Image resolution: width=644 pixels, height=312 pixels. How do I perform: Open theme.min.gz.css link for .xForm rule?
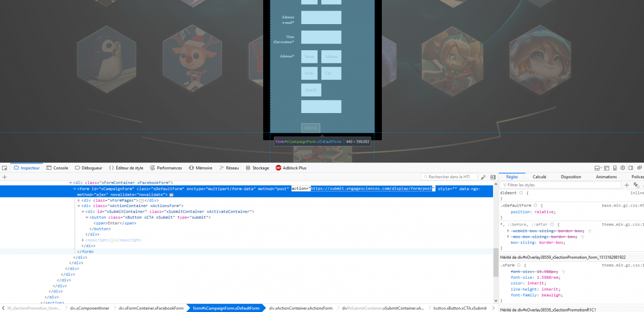623,265
